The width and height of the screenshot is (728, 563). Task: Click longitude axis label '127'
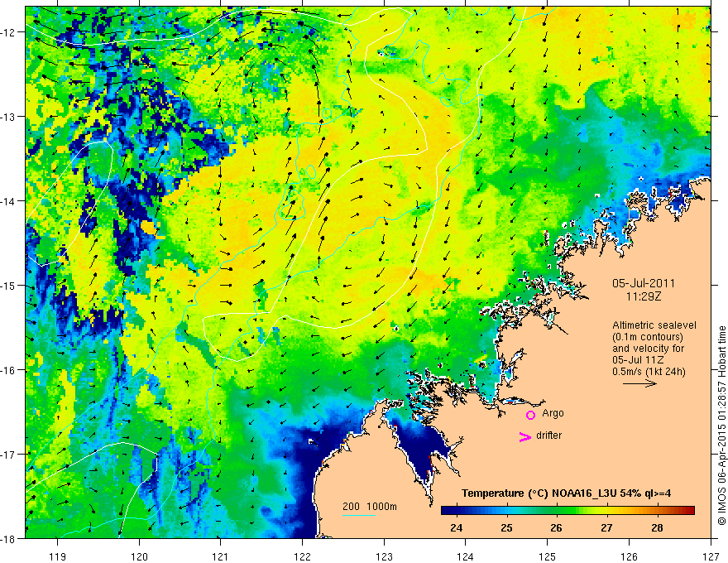711,556
